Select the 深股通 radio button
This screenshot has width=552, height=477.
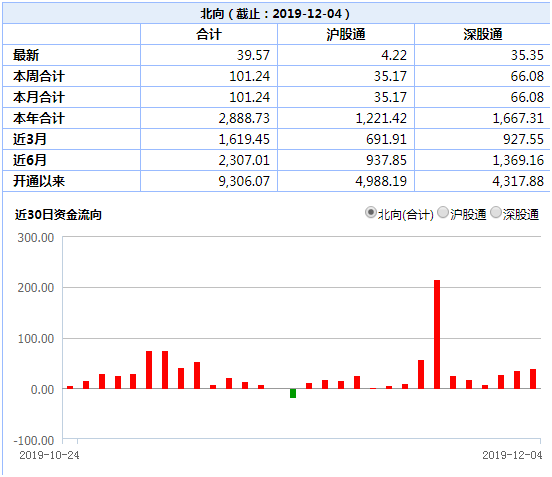coord(496,213)
